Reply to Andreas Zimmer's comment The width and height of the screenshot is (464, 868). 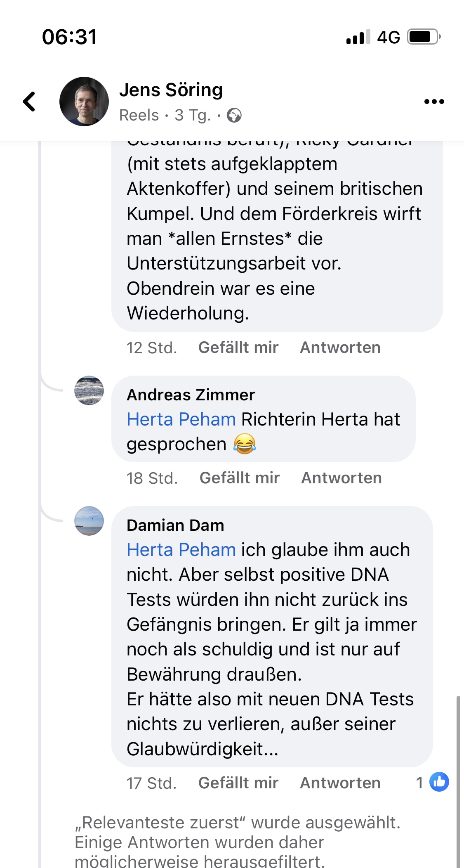[342, 478]
